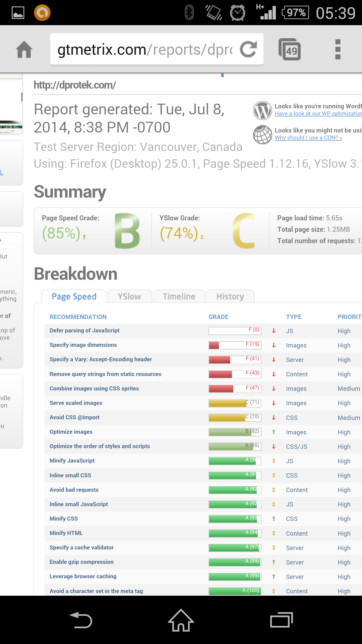This screenshot has width=362, height=644.
Task: Tap the Android back navigation button
Action: (81, 620)
